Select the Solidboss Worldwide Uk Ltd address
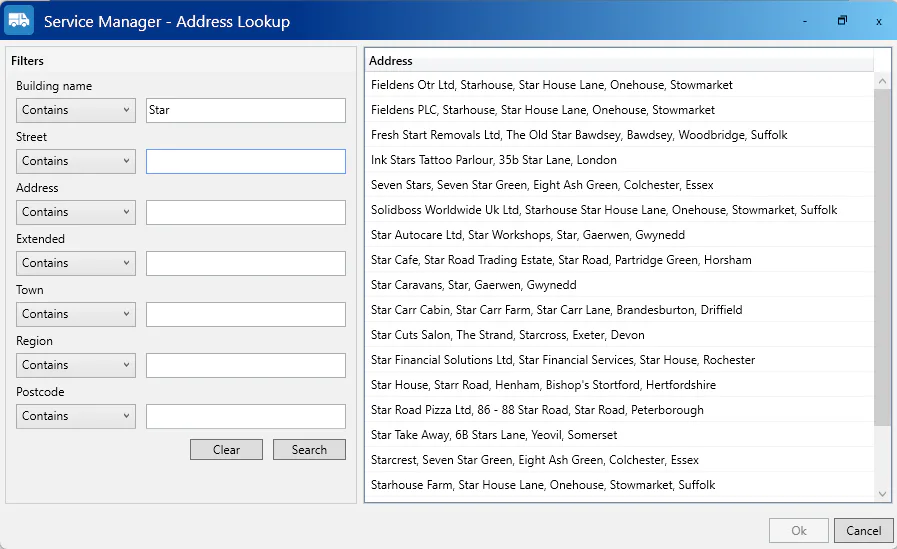Image resolution: width=897 pixels, height=549 pixels. pos(620,210)
